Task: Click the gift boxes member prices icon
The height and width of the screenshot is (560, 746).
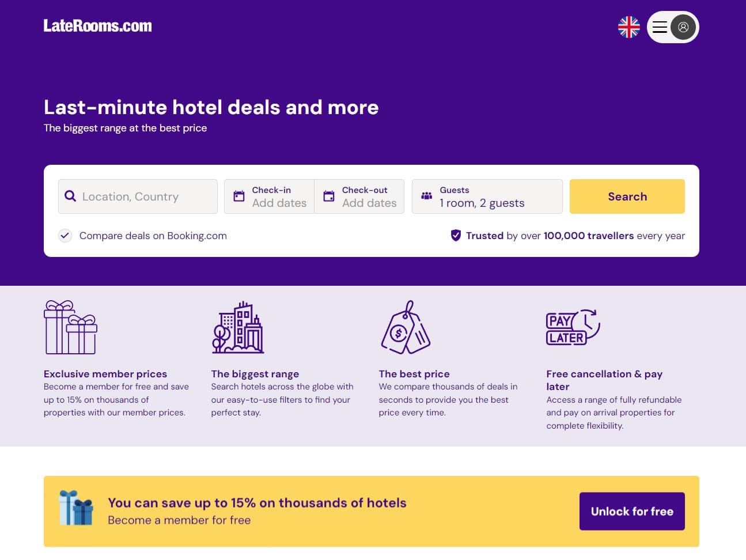Action: click(70, 327)
